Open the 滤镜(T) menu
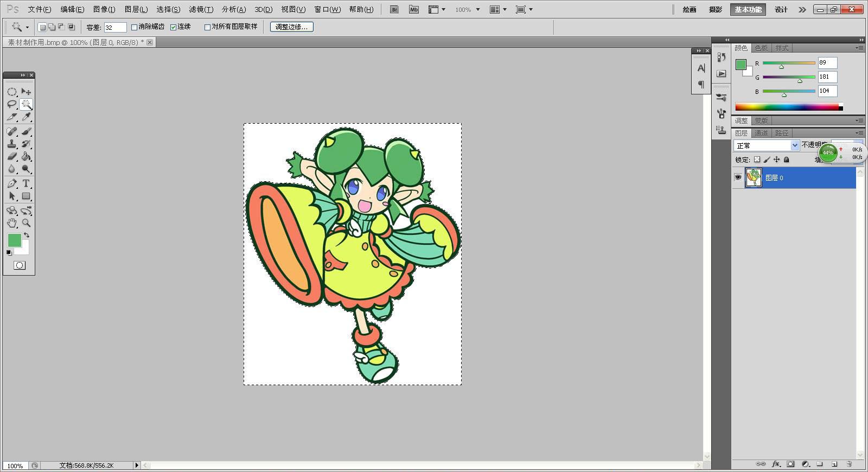The height and width of the screenshot is (472, 868). pyautogui.click(x=201, y=9)
